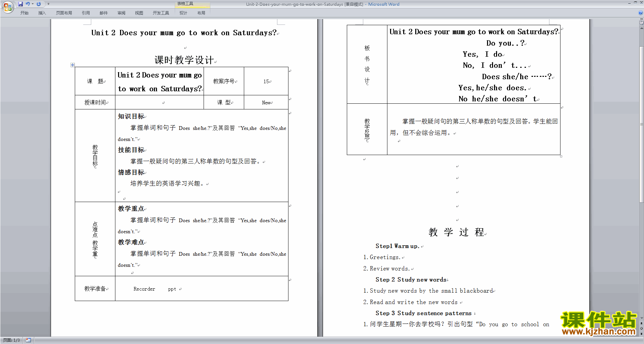The height and width of the screenshot is (344, 644).
Task: Click the word Recorder in the table
Action: coord(144,289)
